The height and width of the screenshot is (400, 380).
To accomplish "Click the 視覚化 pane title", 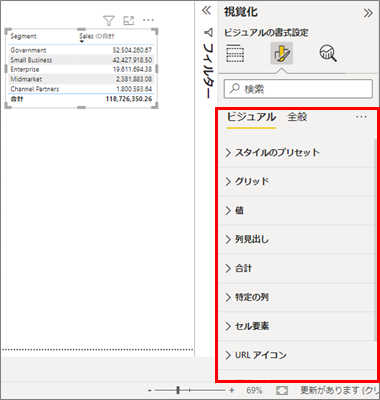I will (241, 12).
